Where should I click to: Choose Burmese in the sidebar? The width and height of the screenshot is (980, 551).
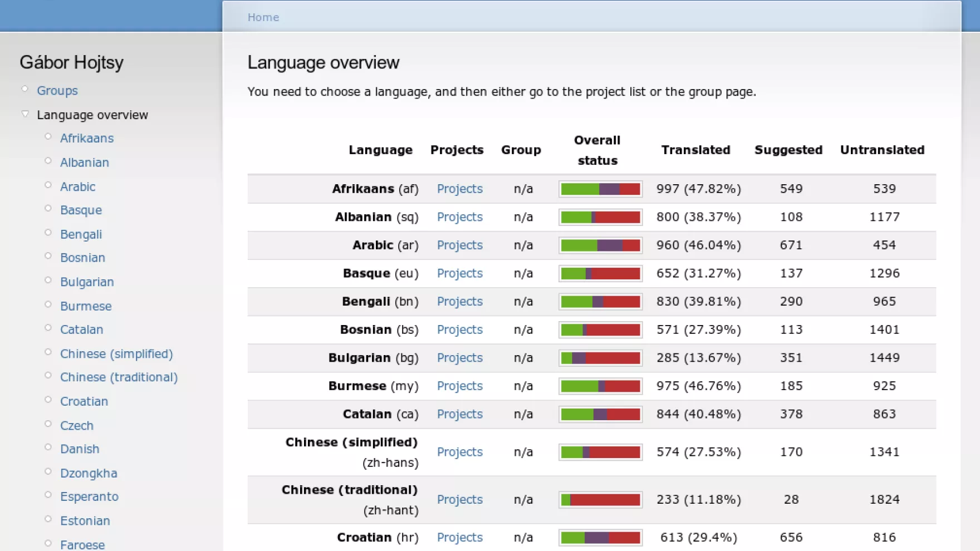point(86,306)
